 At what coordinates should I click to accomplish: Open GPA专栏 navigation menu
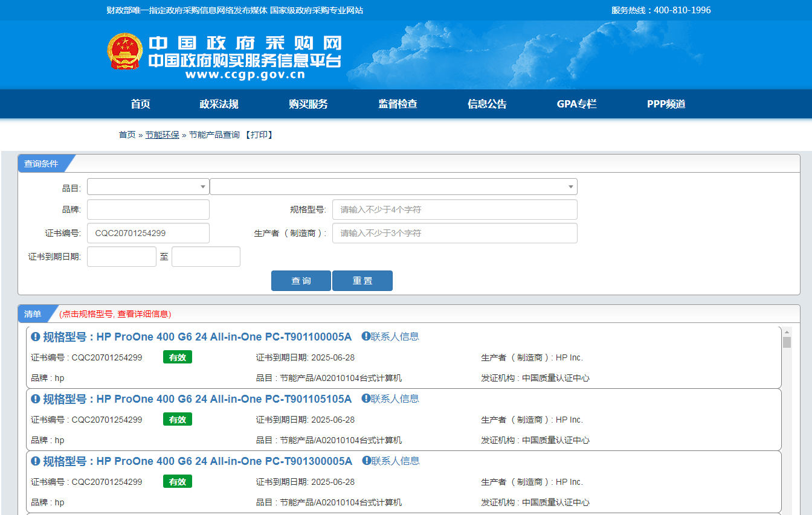[x=576, y=104]
